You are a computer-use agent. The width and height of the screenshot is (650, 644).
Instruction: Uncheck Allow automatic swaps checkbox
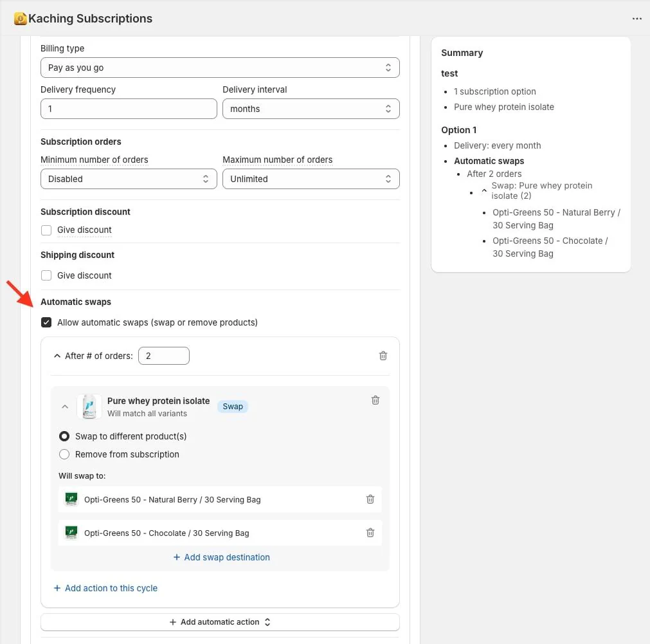46,322
